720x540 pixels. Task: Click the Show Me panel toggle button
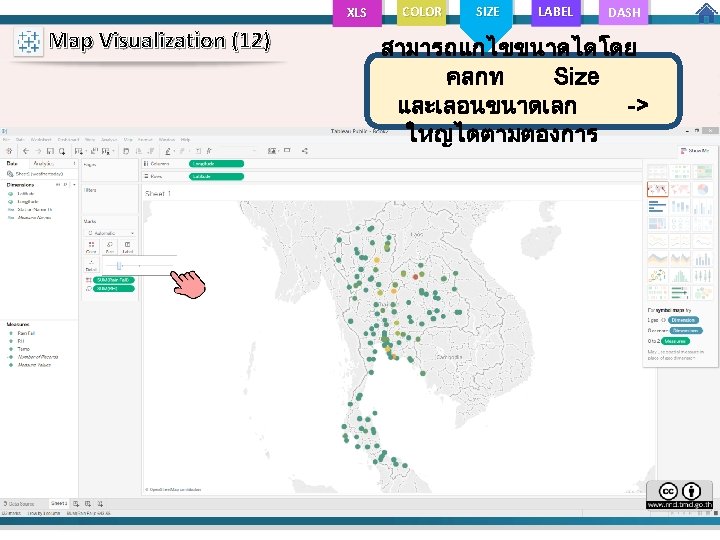click(x=695, y=151)
